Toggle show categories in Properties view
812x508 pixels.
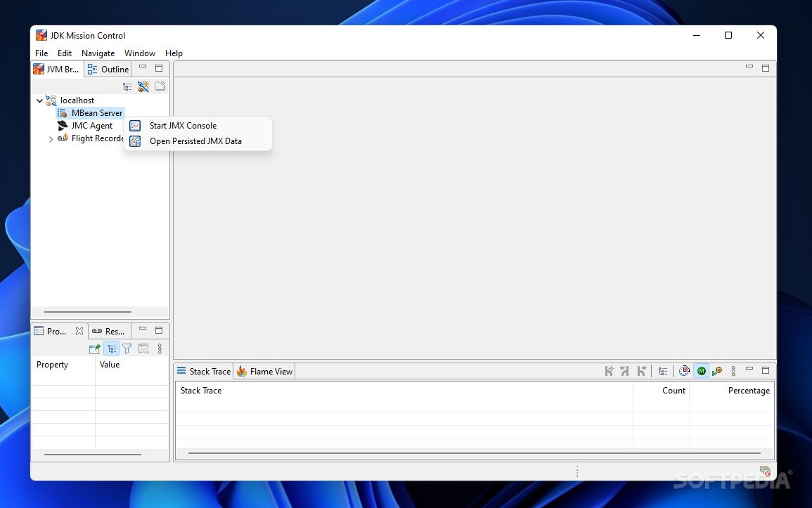coord(111,349)
